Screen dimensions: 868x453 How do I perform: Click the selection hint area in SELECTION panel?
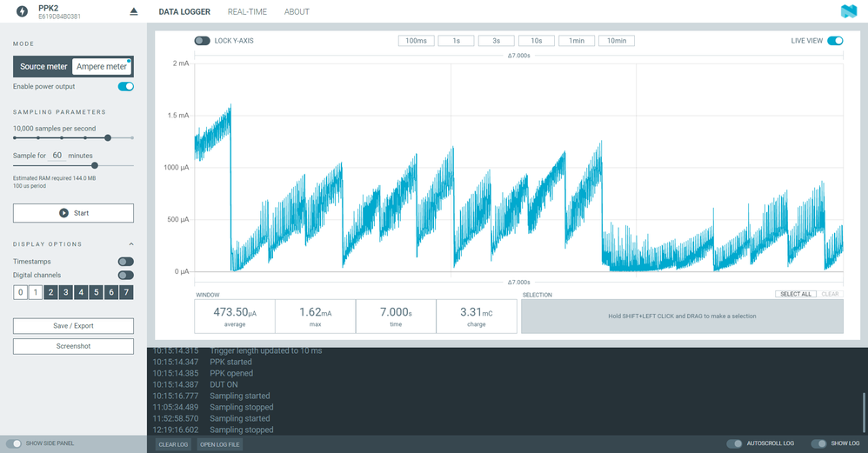click(682, 316)
